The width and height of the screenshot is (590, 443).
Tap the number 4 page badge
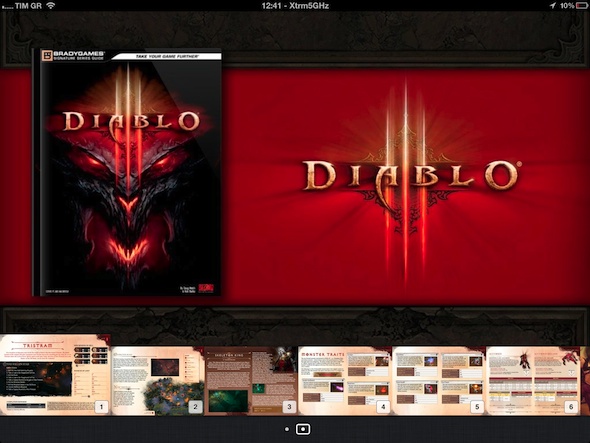383,407
